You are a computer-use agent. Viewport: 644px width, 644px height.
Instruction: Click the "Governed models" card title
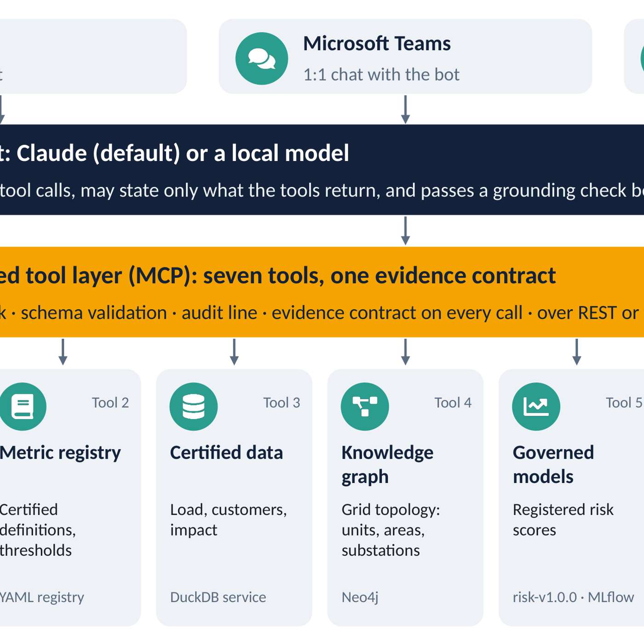coord(553,465)
